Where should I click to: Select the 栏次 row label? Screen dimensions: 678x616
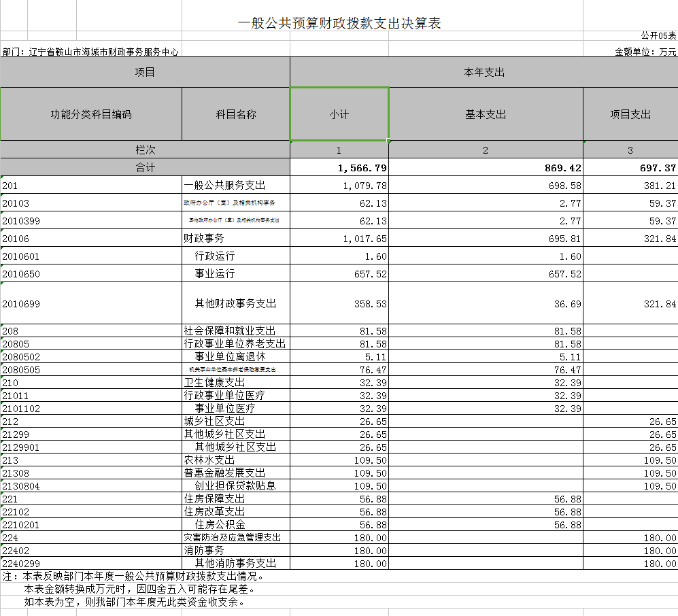145,150
